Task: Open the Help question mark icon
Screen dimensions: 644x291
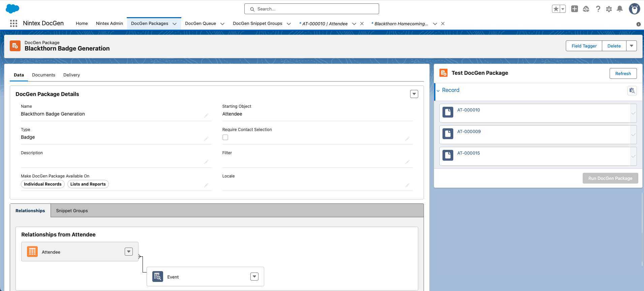Action: [x=598, y=9]
